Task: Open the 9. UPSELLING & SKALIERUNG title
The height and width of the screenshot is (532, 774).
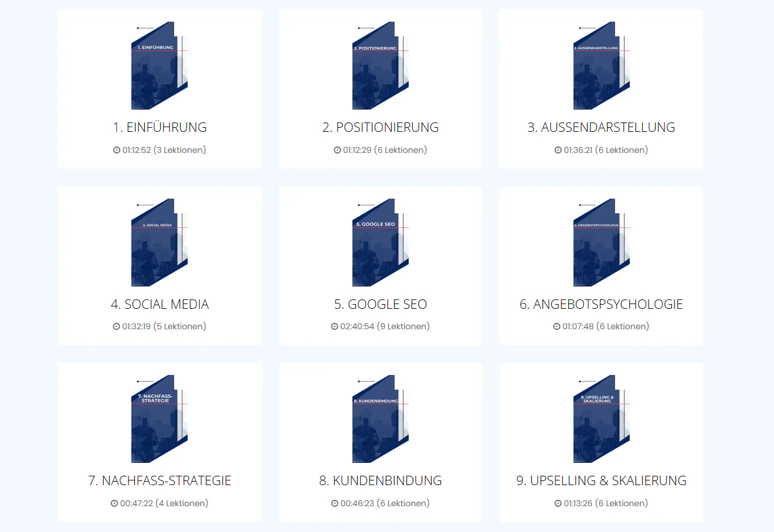Action: click(x=601, y=480)
